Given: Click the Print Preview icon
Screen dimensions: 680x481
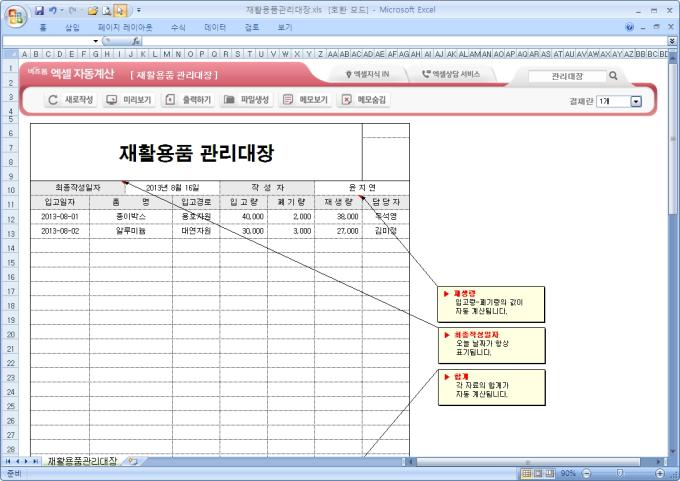Looking at the screenshot, I should pos(107,10).
